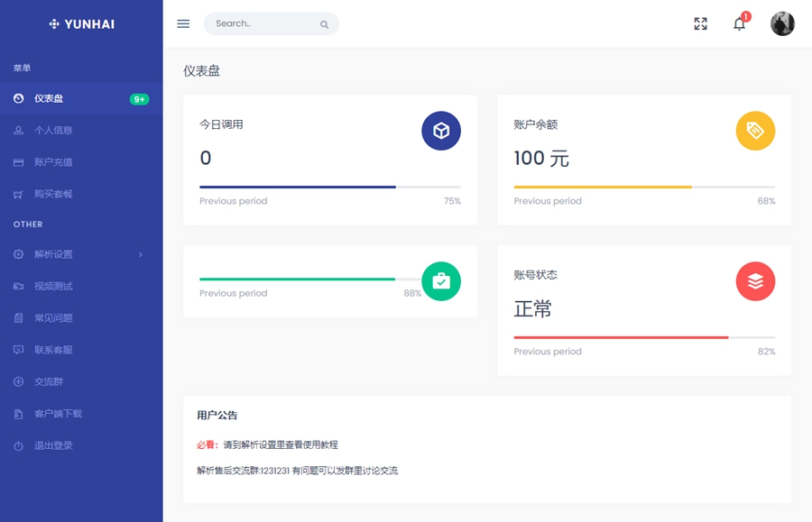This screenshot has width=812, height=522.
Task: Enter fullscreen mode via expand icon
Action: click(x=700, y=24)
